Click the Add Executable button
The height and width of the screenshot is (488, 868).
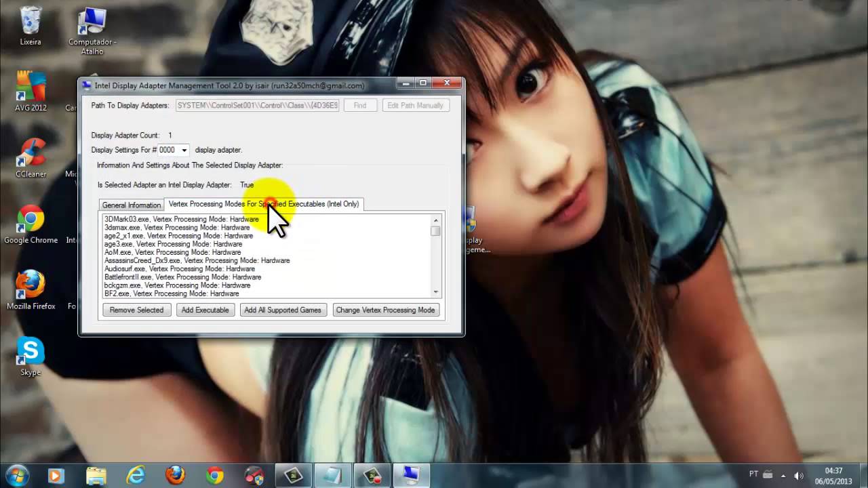click(205, 310)
